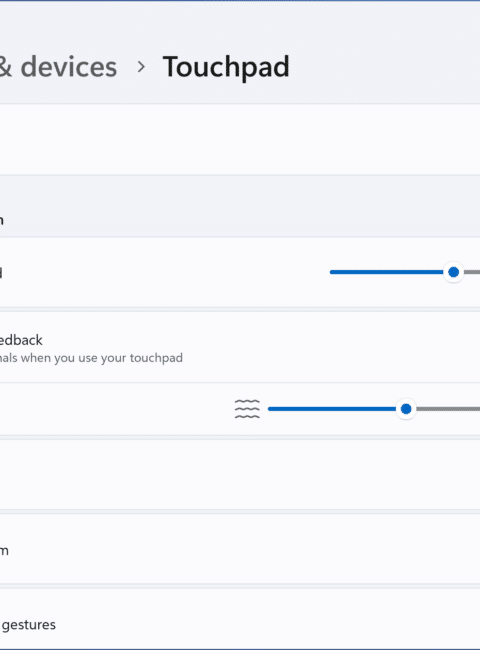The height and width of the screenshot is (650, 480).
Task: Click the empty space left of the wave icon
Action: pyautogui.click(x=116, y=409)
